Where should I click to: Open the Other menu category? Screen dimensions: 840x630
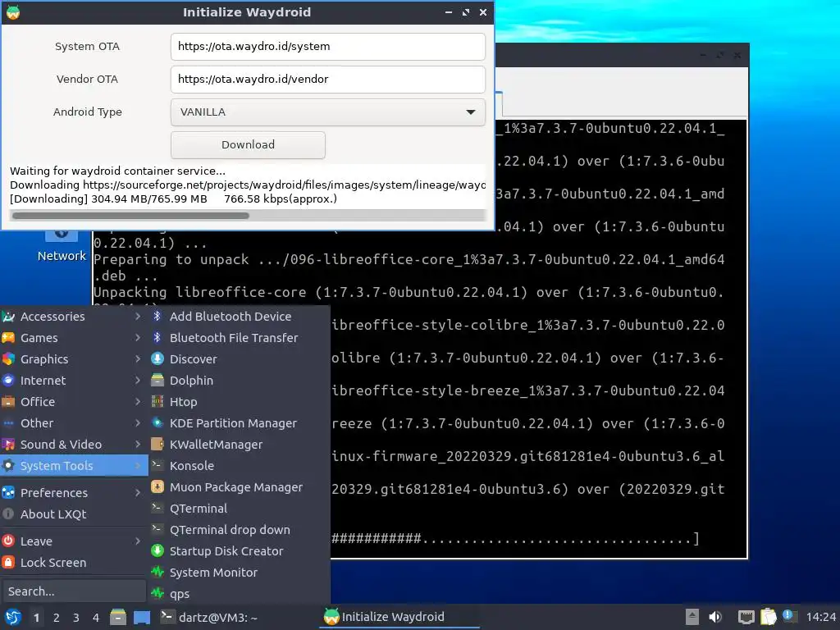(73, 423)
